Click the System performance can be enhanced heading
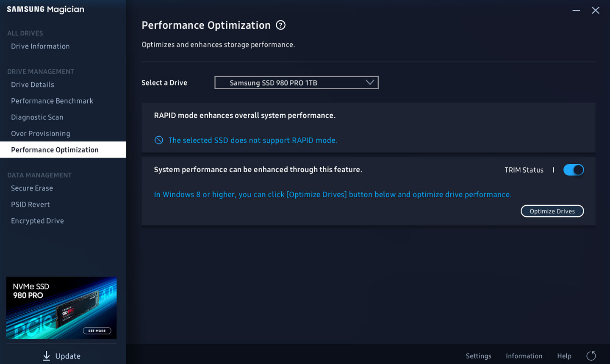610x364 pixels. 258,169
